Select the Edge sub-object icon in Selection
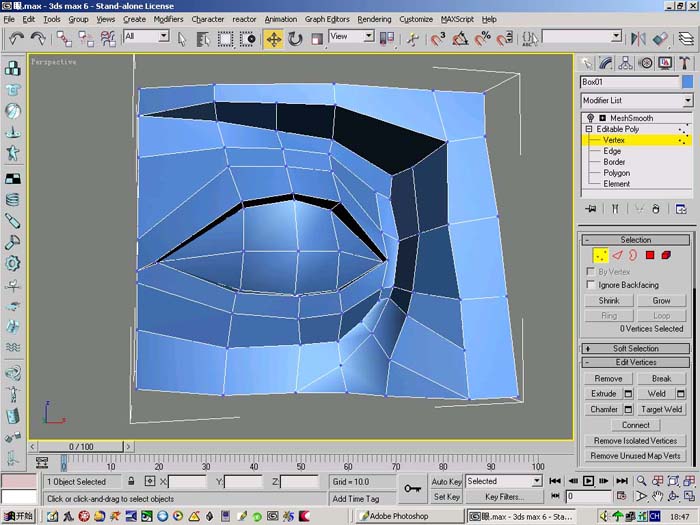 coord(617,255)
